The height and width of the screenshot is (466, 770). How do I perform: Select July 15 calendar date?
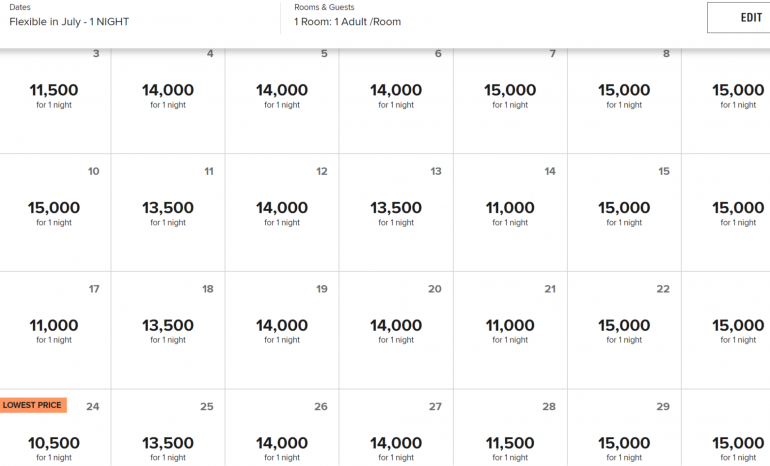click(624, 212)
